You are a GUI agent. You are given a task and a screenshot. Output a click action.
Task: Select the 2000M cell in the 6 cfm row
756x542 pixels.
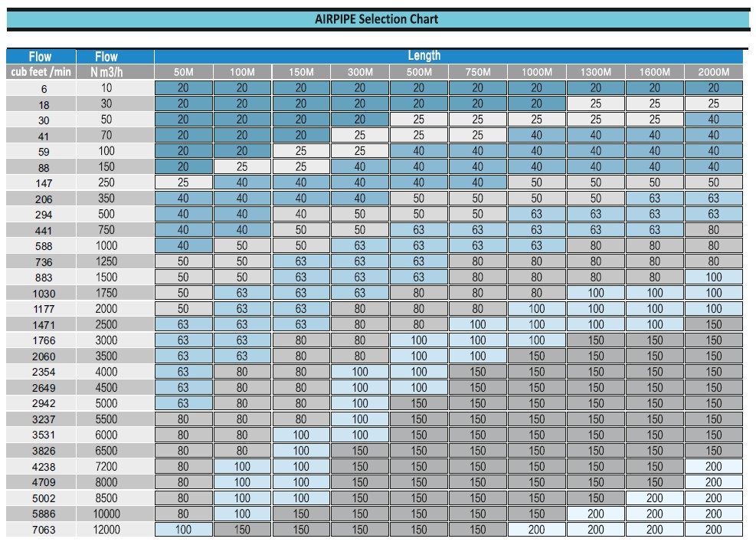[x=714, y=88]
